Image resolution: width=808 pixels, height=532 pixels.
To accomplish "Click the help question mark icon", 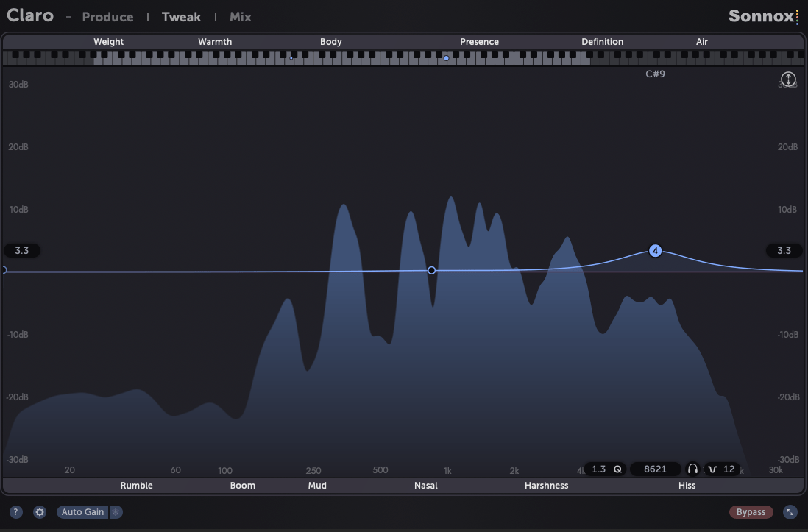I will [x=15, y=511].
